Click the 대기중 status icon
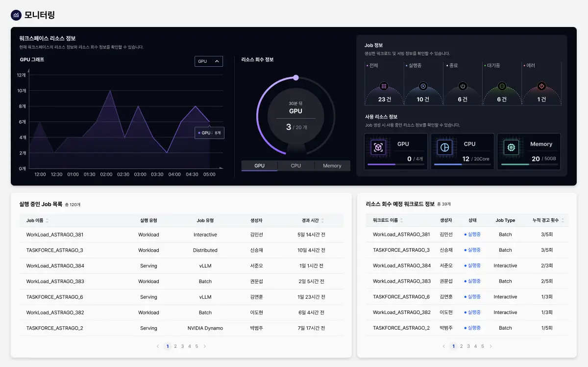588x367 pixels. tap(502, 86)
